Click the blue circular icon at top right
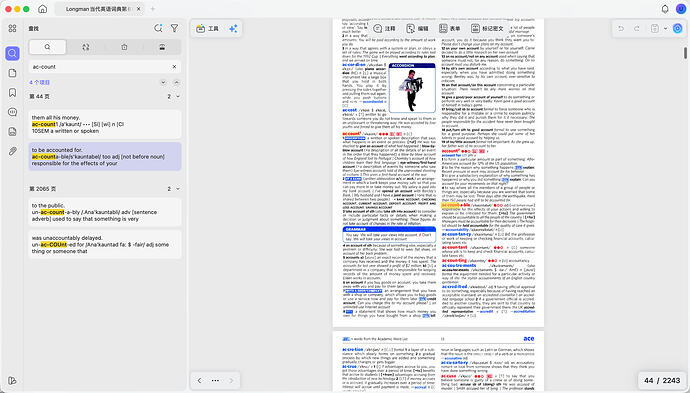Viewport: 690px width, 393px height. (x=678, y=29)
